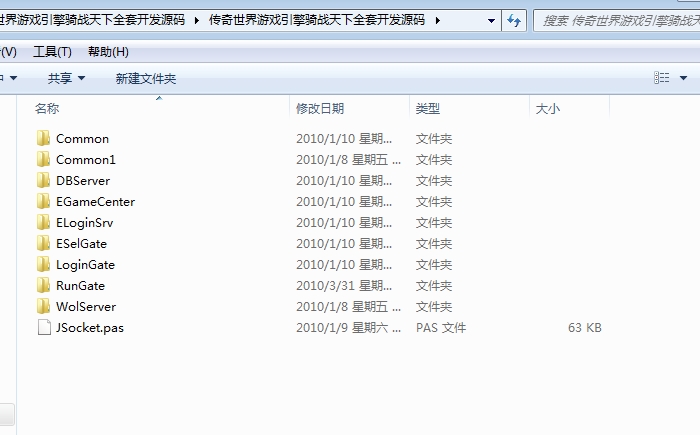This screenshot has width=700, height=435.
Task: Select the Common1 folder icon
Action: coord(43,160)
